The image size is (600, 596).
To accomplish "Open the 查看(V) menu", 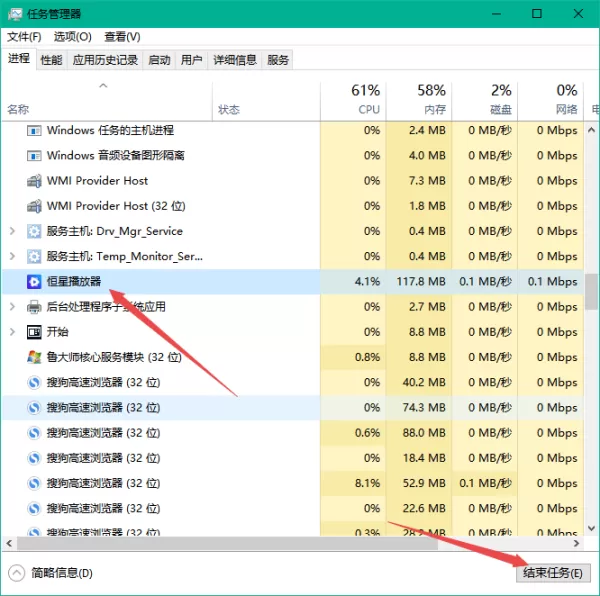I will (122, 37).
